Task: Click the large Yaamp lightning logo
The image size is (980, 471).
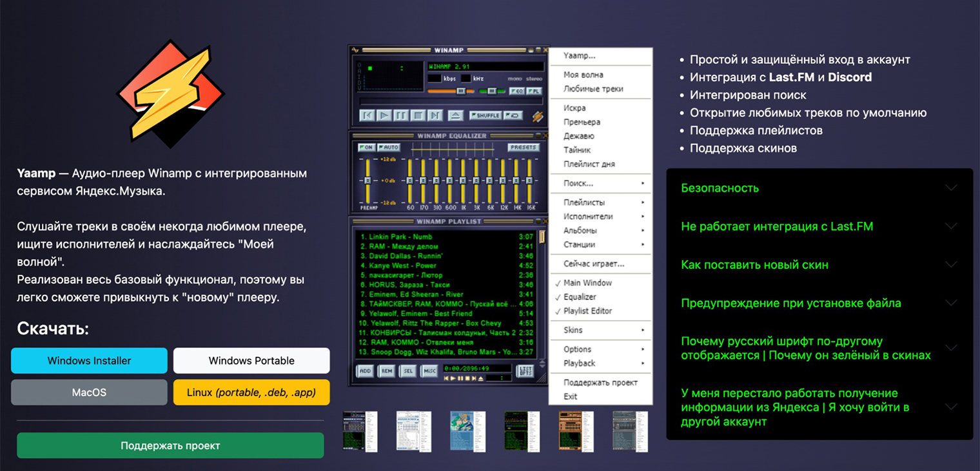Action: (171, 94)
